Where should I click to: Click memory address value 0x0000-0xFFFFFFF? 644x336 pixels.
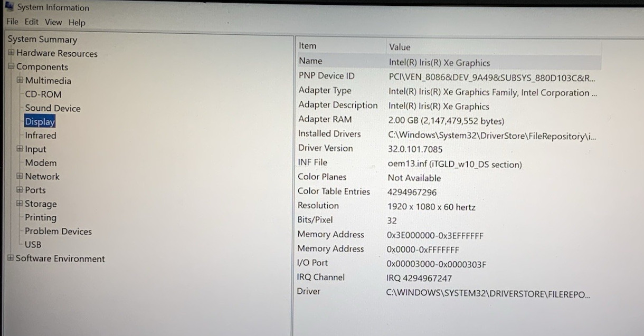click(423, 249)
